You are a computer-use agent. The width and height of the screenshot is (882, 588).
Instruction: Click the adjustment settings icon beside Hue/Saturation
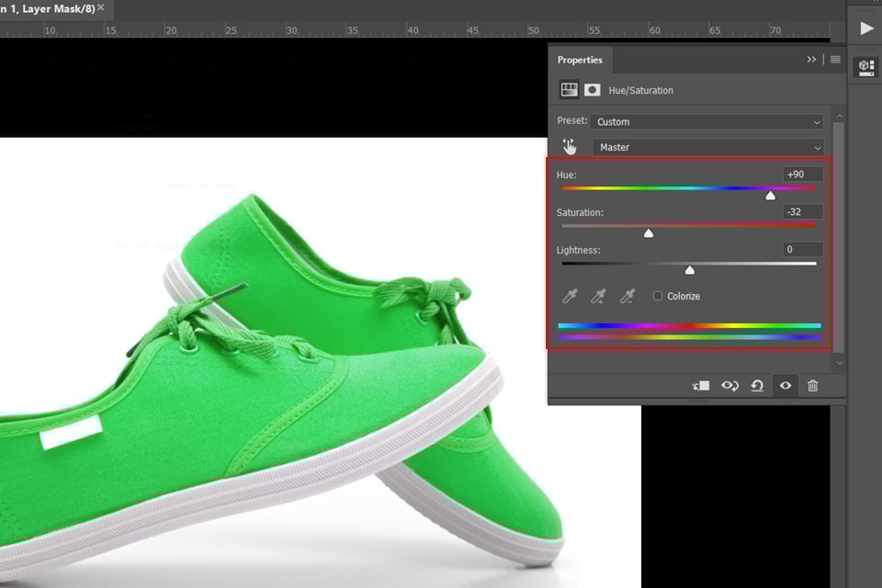pyautogui.click(x=570, y=89)
